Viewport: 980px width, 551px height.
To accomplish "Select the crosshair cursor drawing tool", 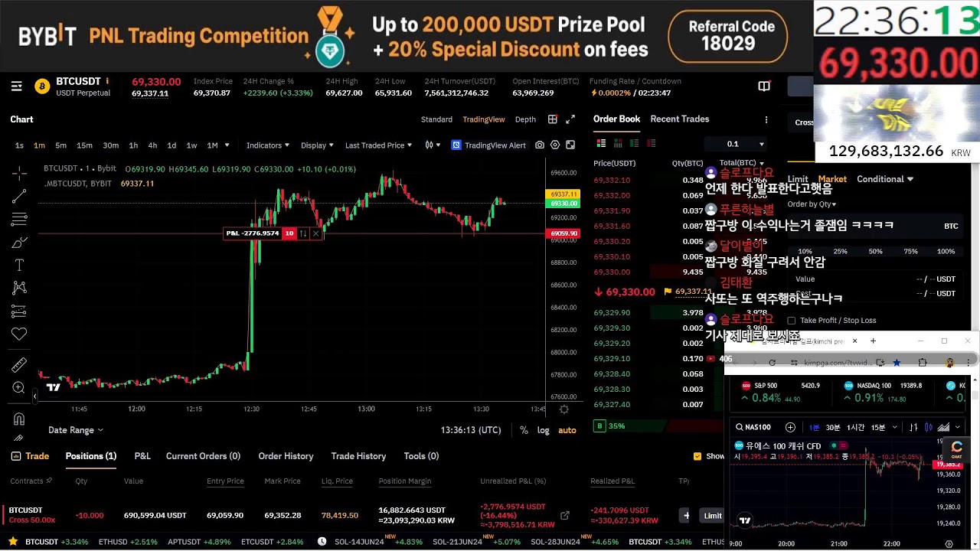I will [x=19, y=173].
